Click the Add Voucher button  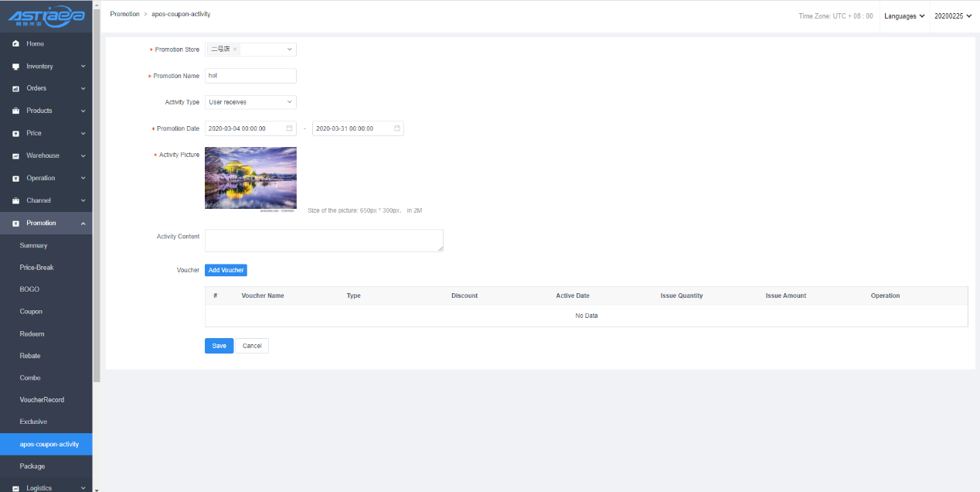tap(226, 270)
